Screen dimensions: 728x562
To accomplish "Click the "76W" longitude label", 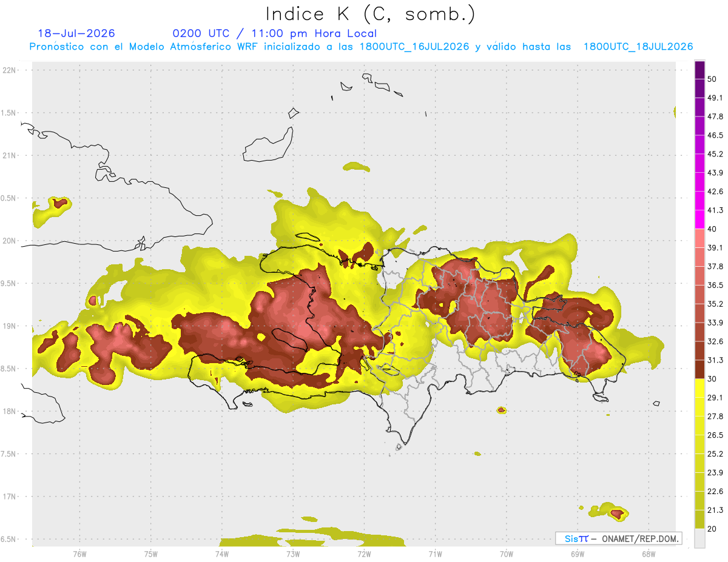I will pos(79,554).
